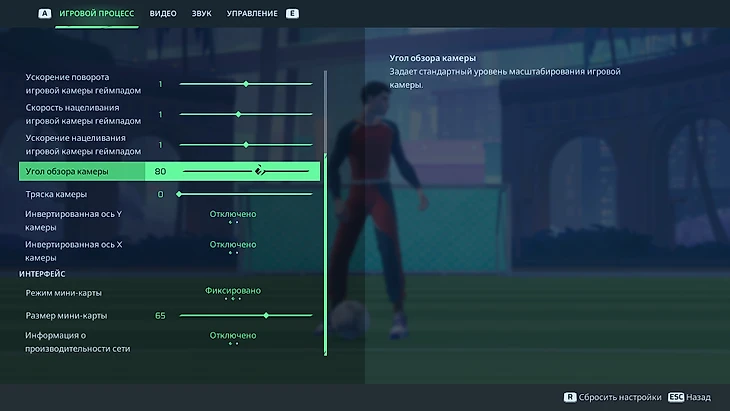Click the value 65 for minimap size
Screen dimensions: 730x411
pos(160,316)
